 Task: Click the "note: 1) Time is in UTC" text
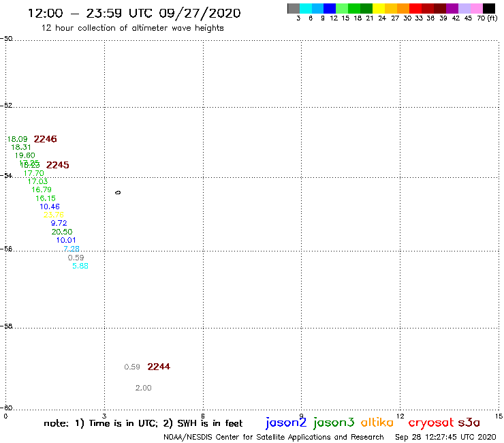pyautogui.click(x=101, y=423)
